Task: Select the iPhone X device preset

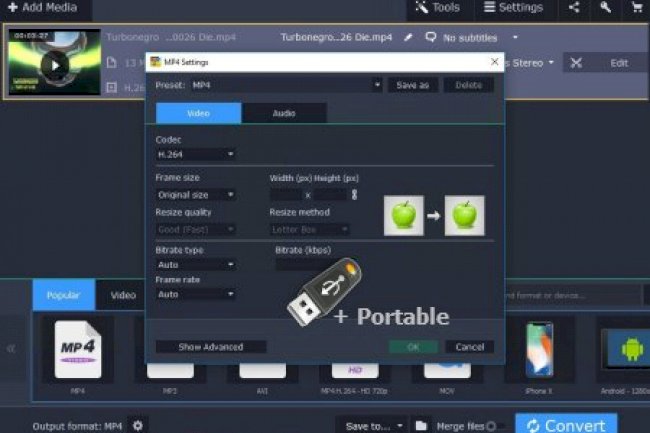Action: point(539,349)
